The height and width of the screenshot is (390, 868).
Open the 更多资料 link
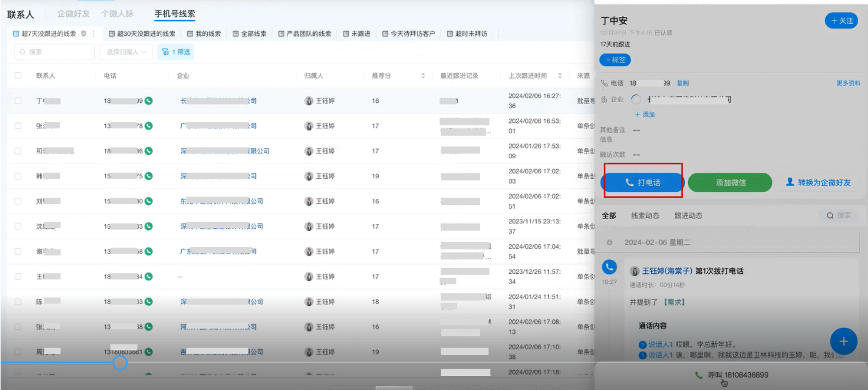(x=849, y=83)
